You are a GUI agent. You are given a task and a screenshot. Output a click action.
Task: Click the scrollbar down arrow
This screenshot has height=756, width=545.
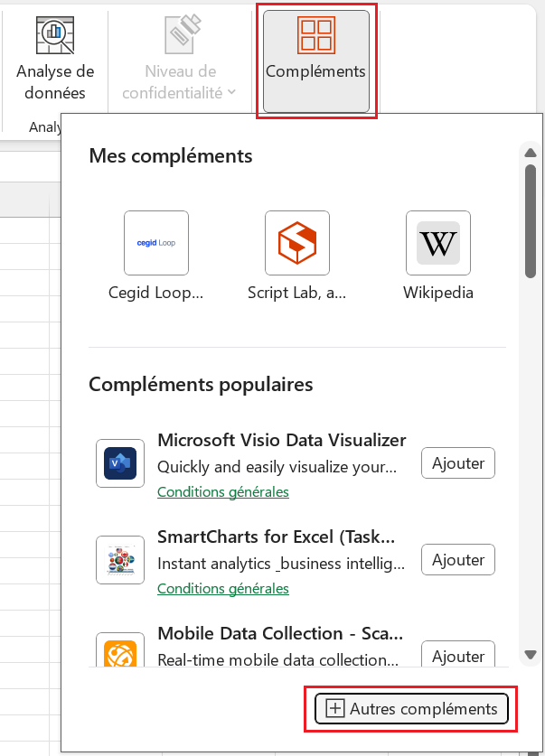pyautogui.click(x=531, y=655)
